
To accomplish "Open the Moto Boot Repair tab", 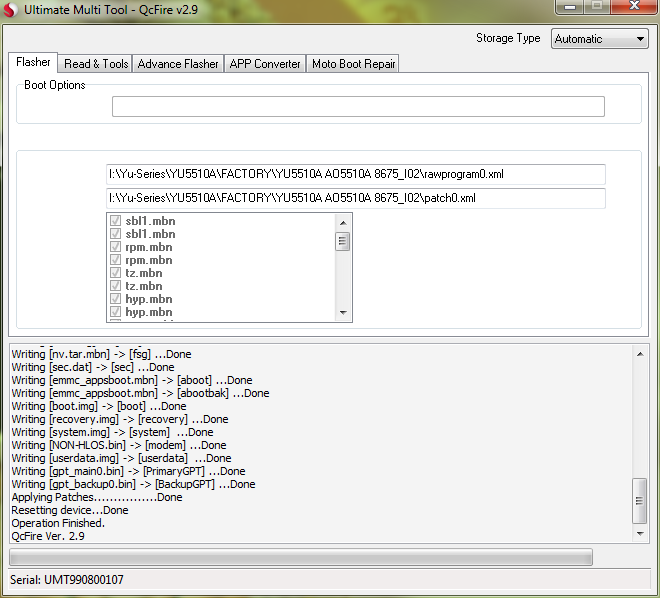I will point(353,64).
